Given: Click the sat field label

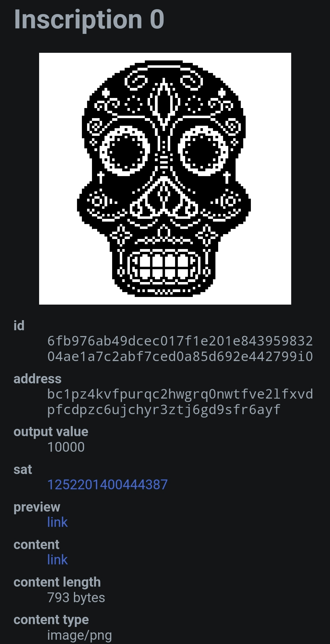Looking at the screenshot, I should pos(23,469).
